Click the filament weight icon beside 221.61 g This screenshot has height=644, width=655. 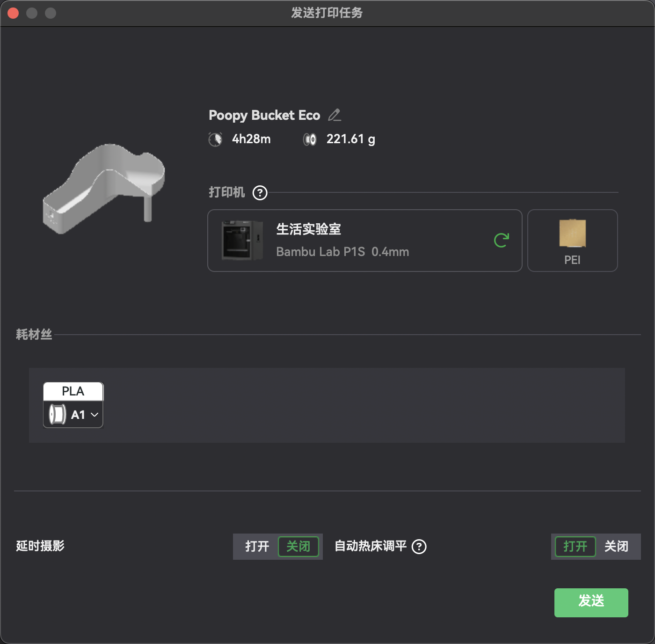point(309,139)
